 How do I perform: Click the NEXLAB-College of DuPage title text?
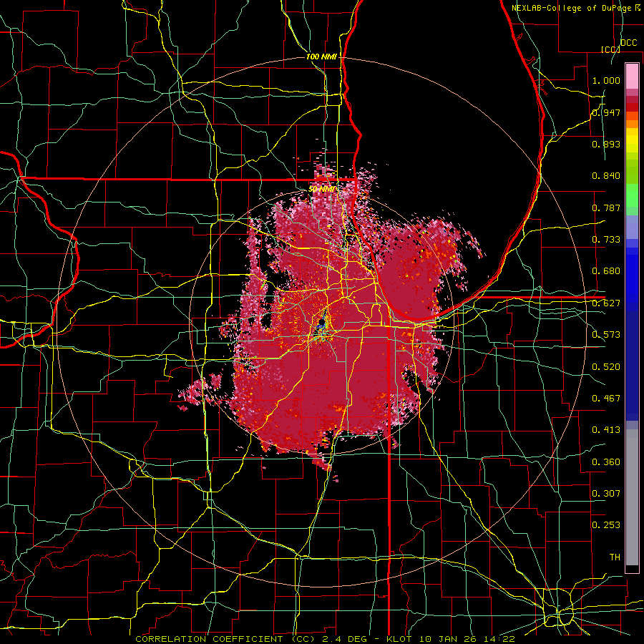pyautogui.click(x=572, y=8)
